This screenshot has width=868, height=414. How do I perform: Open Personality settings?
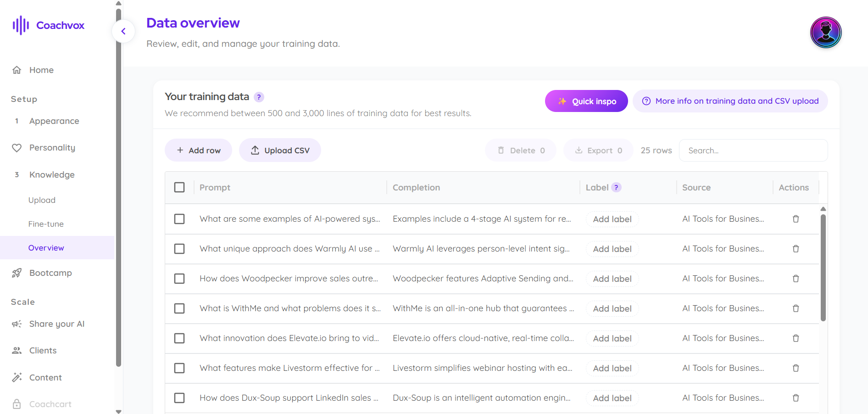tap(52, 148)
